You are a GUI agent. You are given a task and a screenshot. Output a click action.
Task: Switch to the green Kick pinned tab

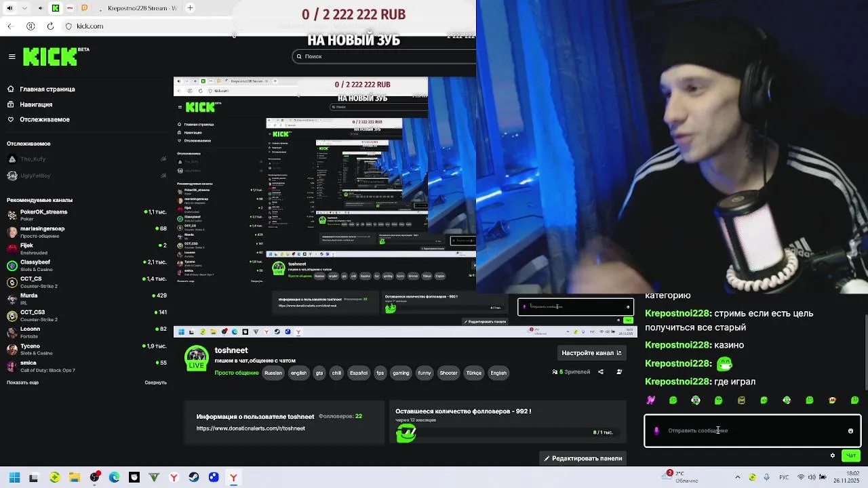56,8
